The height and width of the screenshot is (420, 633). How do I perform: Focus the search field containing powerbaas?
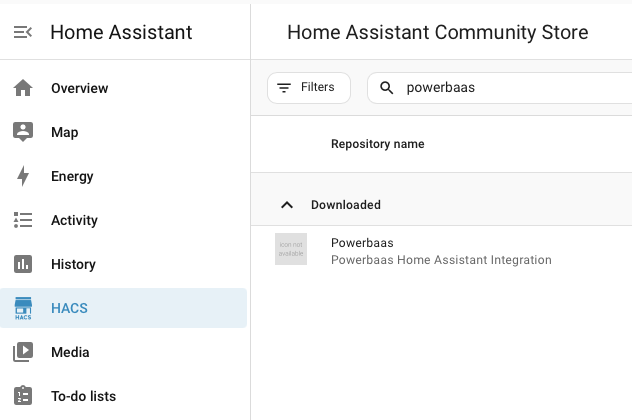pyautogui.click(x=500, y=88)
